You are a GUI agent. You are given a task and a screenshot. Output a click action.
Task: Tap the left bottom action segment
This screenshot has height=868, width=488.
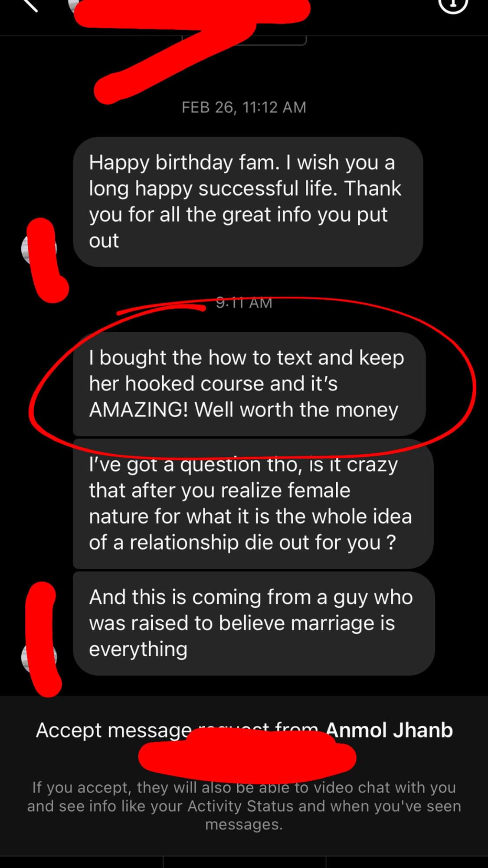click(82, 862)
